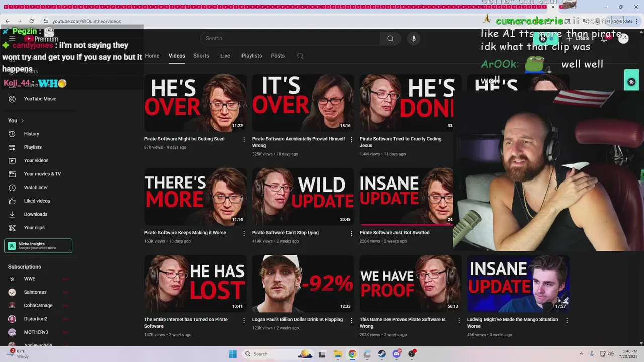Expand the You section chevron
644x362 pixels.
[22, 121]
